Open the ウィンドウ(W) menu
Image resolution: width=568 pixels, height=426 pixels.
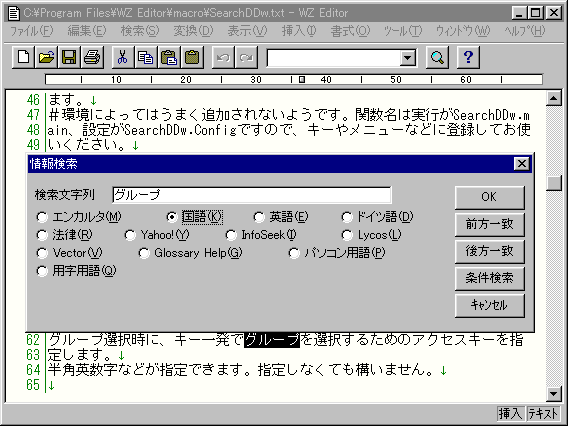(x=463, y=31)
